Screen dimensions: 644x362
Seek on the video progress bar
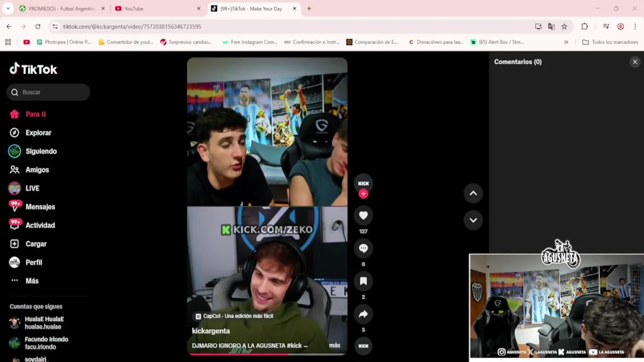coord(267,354)
